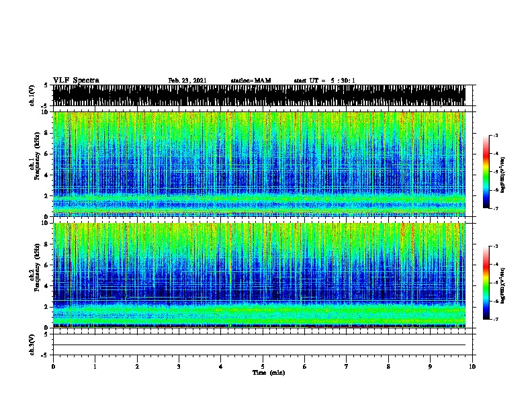The image size is (532, 411).
Task: Click the 'station=MAM' header label
Action: coord(251,81)
